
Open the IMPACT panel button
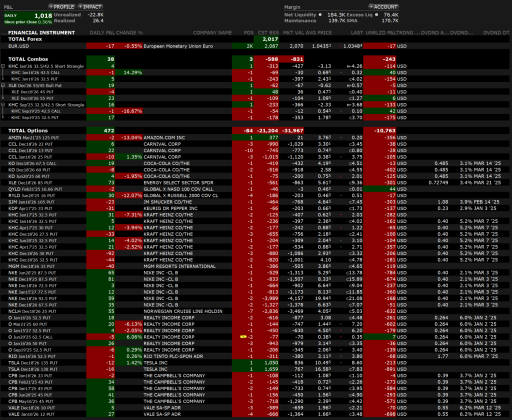click(92, 7)
